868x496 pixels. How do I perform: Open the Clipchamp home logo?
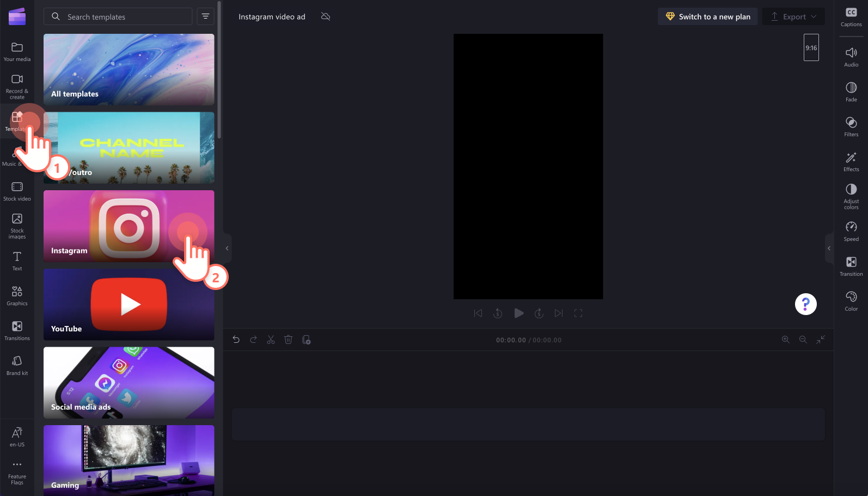pyautogui.click(x=17, y=16)
